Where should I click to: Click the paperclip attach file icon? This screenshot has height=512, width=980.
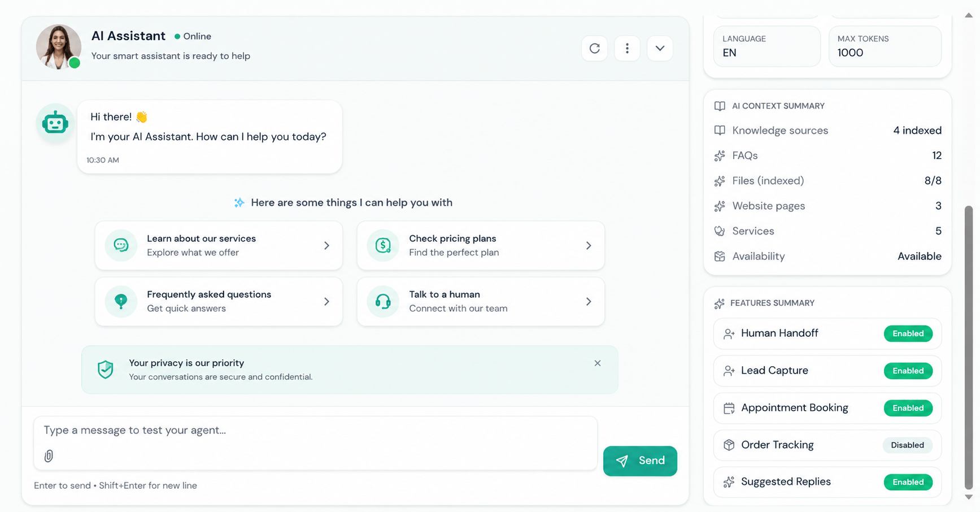click(x=49, y=455)
